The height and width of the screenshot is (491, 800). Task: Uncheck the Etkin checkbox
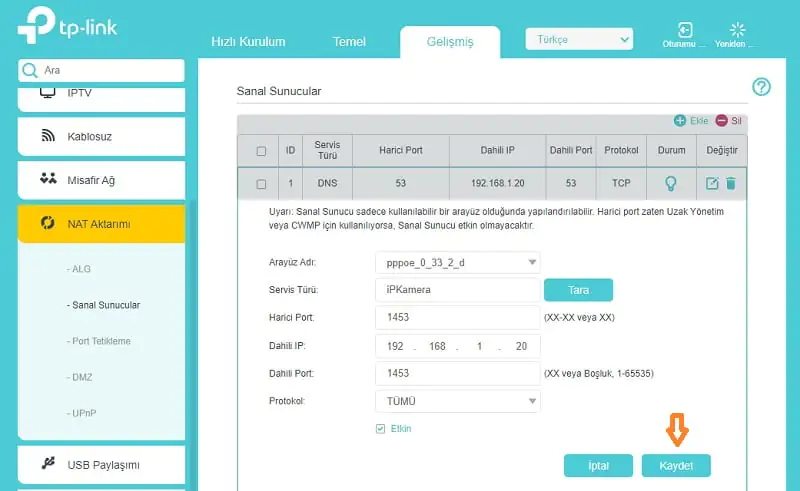(x=381, y=429)
